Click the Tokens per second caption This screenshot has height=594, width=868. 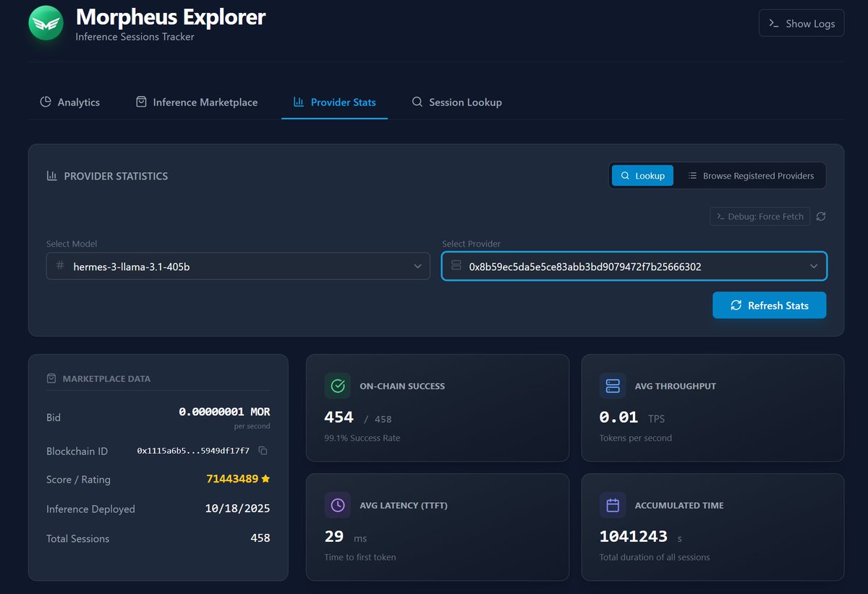(636, 438)
